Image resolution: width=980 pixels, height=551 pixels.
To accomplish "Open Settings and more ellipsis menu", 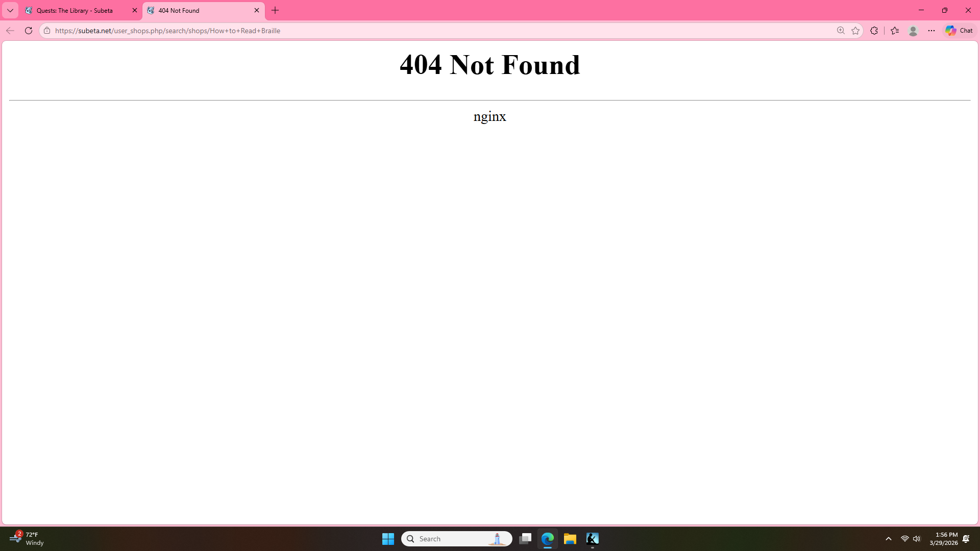I will [932, 31].
